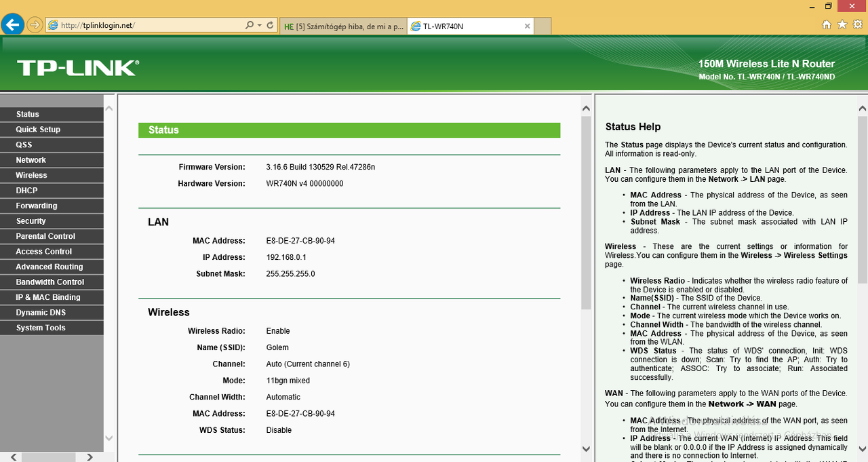Click sidebar scrollbar up arrow

[x=109, y=107]
